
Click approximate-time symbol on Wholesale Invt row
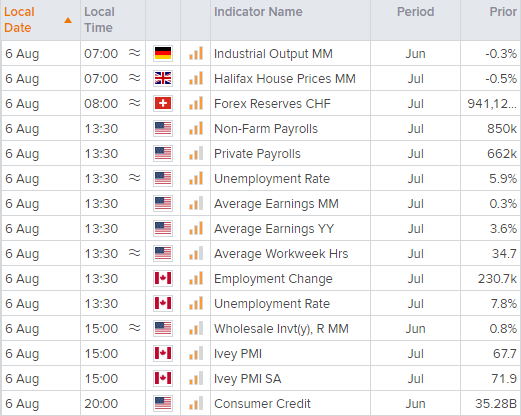click(x=135, y=328)
